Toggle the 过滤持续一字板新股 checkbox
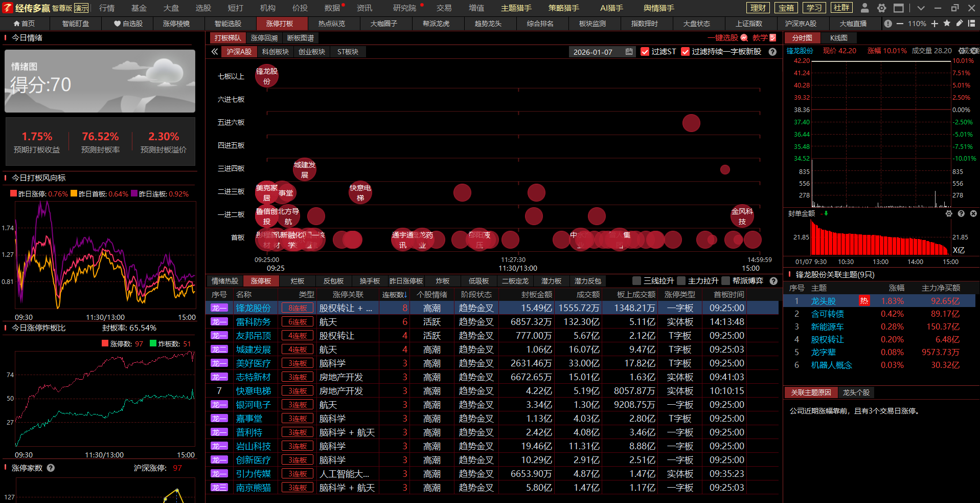The width and height of the screenshot is (980, 503). pos(685,52)
